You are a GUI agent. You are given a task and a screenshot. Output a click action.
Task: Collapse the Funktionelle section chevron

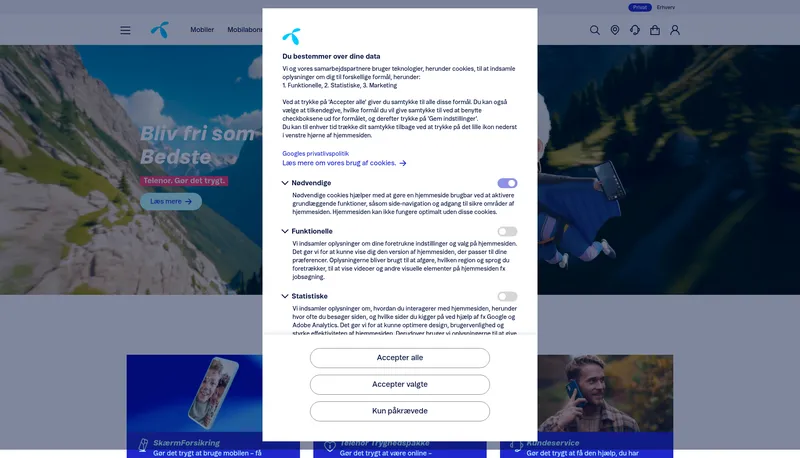285,231
